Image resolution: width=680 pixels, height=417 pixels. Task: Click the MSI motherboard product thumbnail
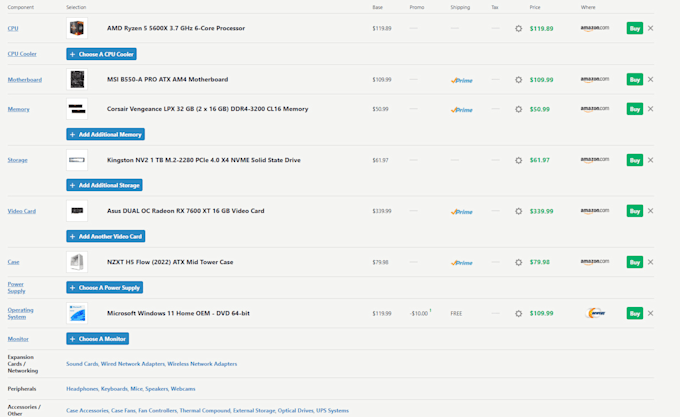77,79
